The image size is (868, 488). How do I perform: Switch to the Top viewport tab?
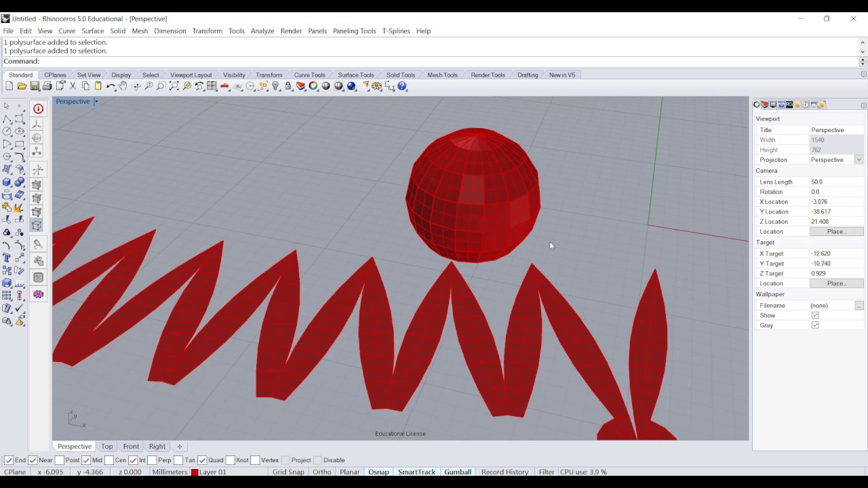coord(107,447)
